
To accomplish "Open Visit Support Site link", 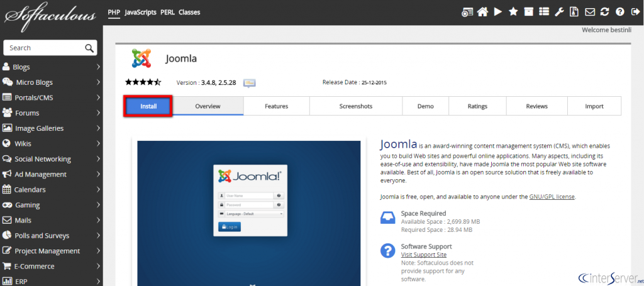I will 423,255.
